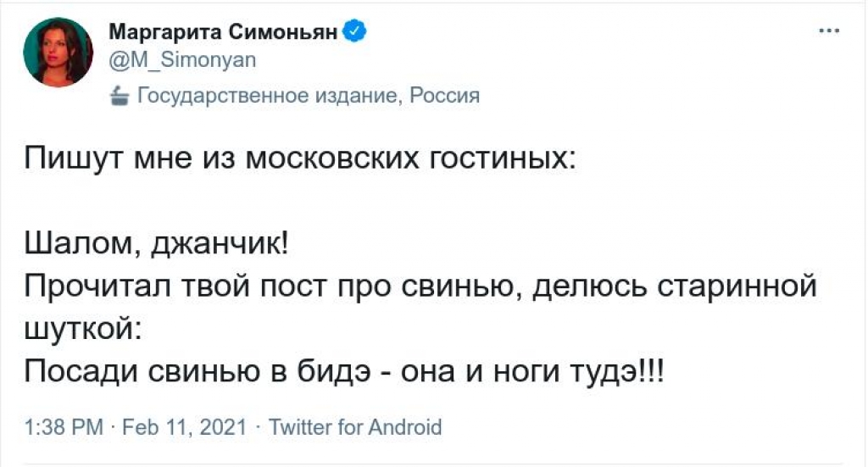Image resolution: width=868 pixels, height=467 pixels.
Task: Click the Feb 11, 2021 date
Action: [x=184, y=427]
